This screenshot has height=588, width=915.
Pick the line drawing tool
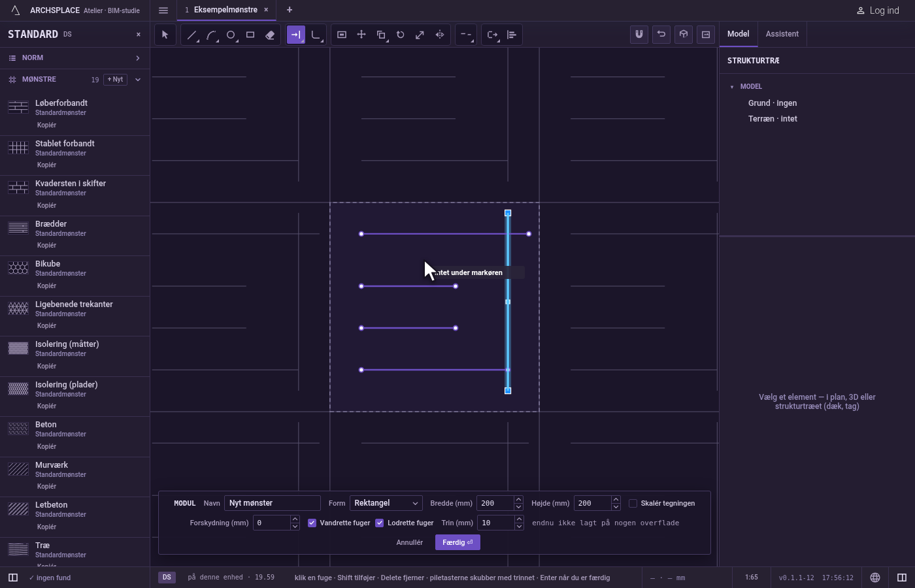click(191, 35)
